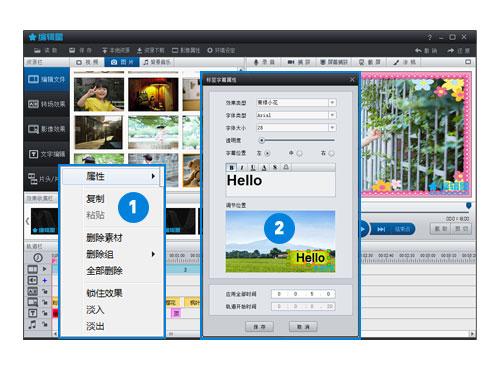This screenshot has height=370, width=500.
Task: Click the undo arrow in the toolbar
Action: (418, 51)
